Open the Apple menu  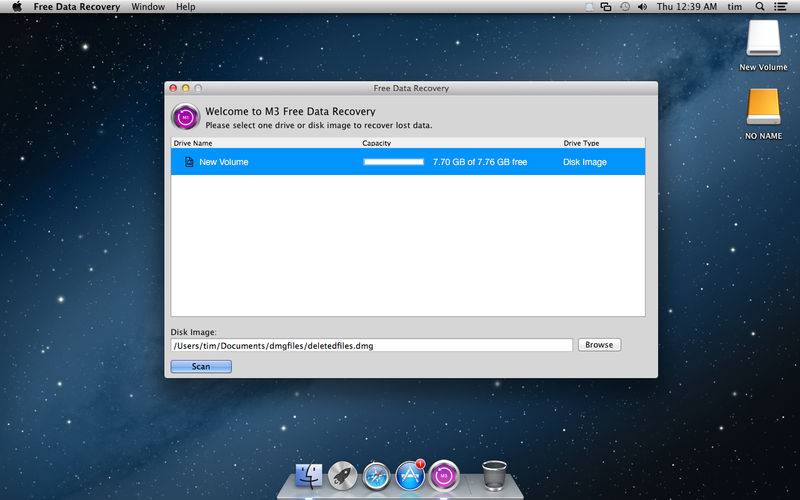[17, 7]
